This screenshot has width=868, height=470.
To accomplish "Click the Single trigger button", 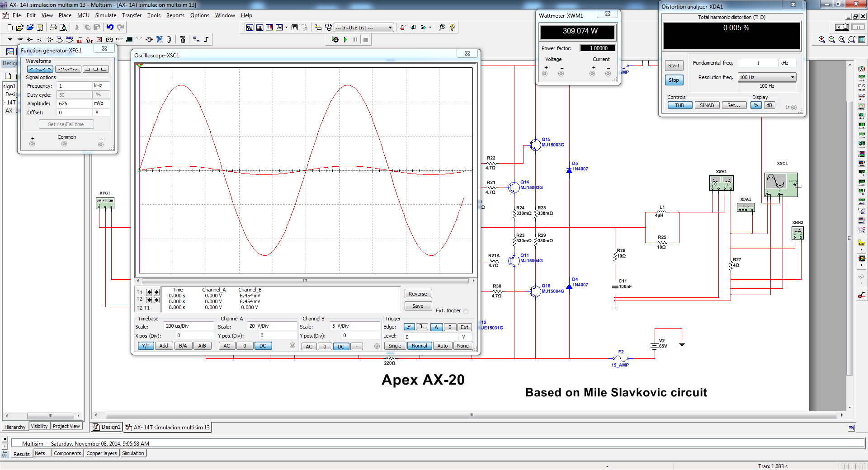I will point(395,346).
